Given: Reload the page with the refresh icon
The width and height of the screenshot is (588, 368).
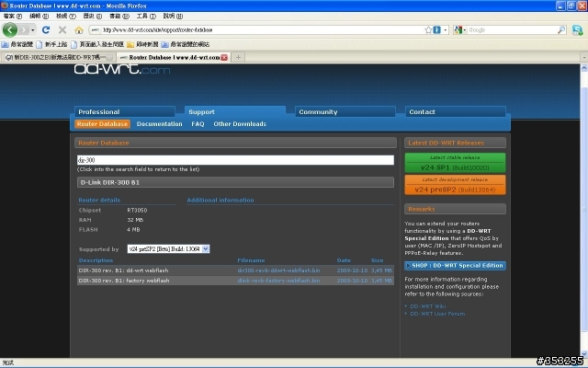Looking at the screenshot, I should 46,30.
